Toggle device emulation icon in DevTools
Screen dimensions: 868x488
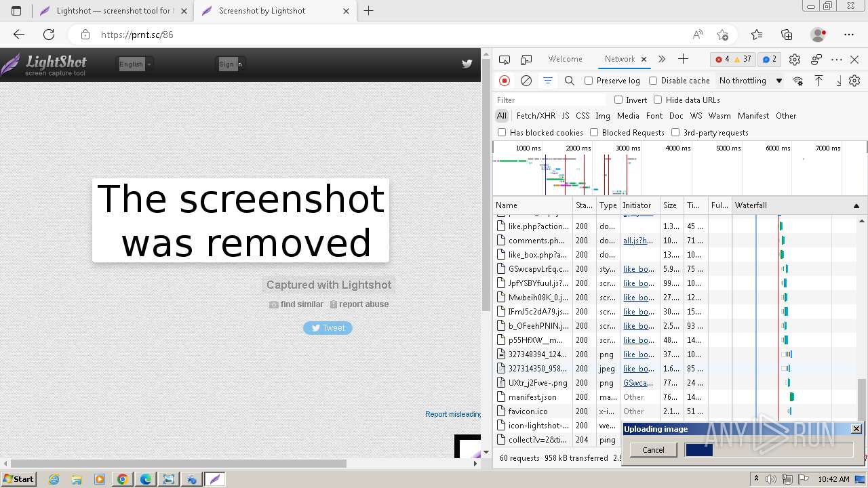click(526, 60)
